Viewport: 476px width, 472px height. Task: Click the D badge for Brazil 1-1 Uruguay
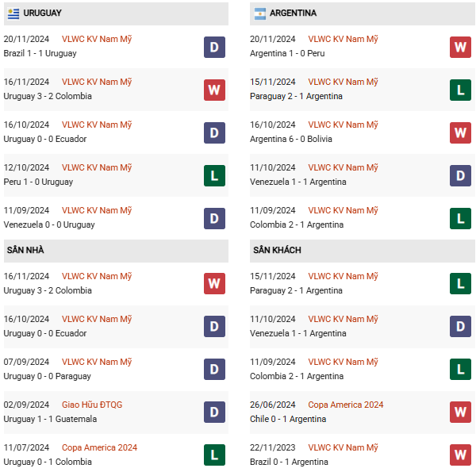(214, 47)
